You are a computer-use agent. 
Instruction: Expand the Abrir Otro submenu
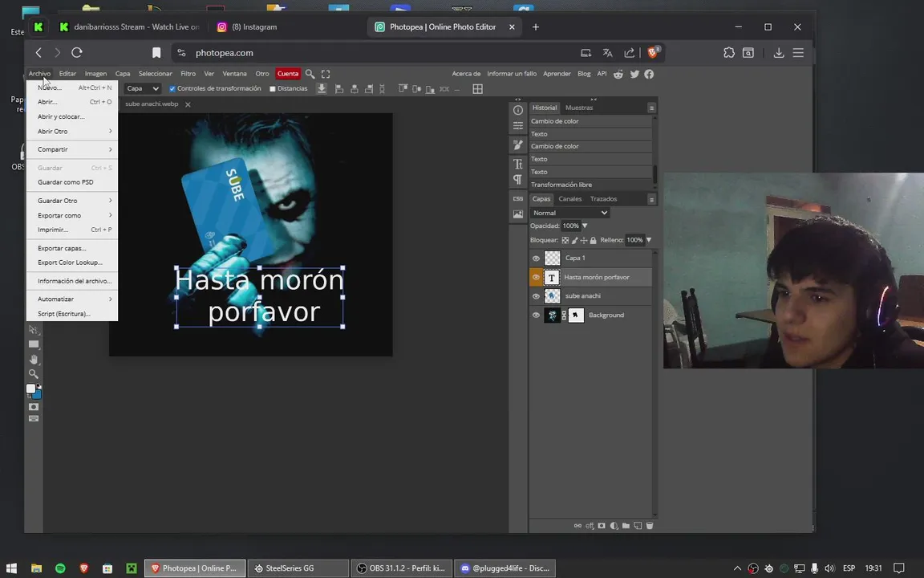click(72, 132)
